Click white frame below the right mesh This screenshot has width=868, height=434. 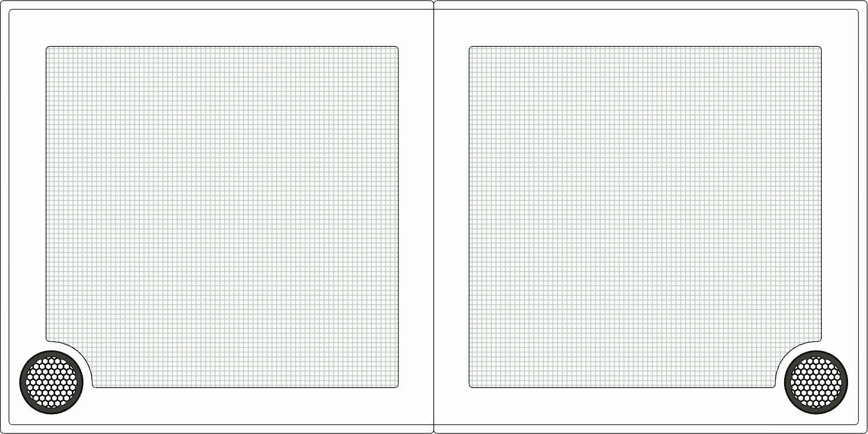tap(628, 406)
